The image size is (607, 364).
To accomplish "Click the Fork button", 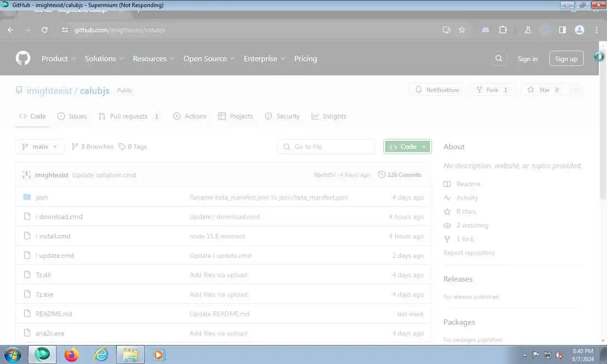I will [x=493, y=90].
